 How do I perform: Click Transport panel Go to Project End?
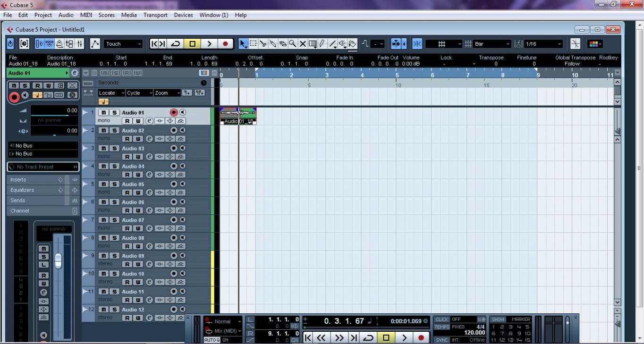click(x=353, y=337)
